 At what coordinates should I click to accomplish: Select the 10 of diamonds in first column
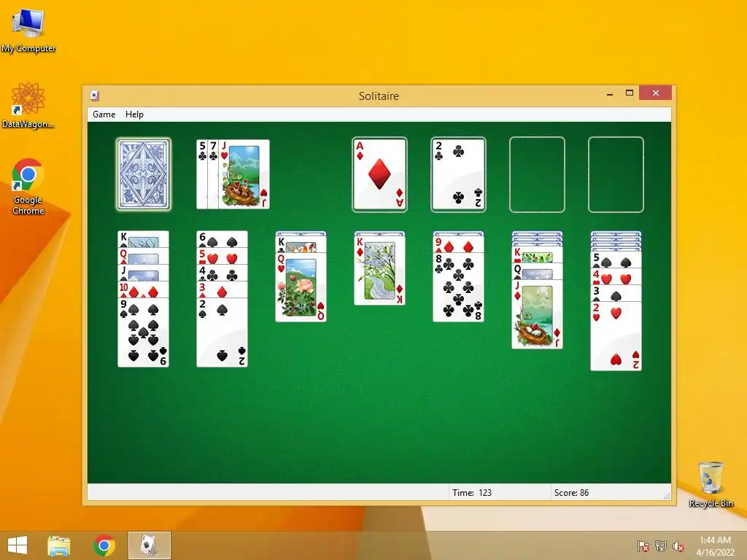click(x=144, y=289)
